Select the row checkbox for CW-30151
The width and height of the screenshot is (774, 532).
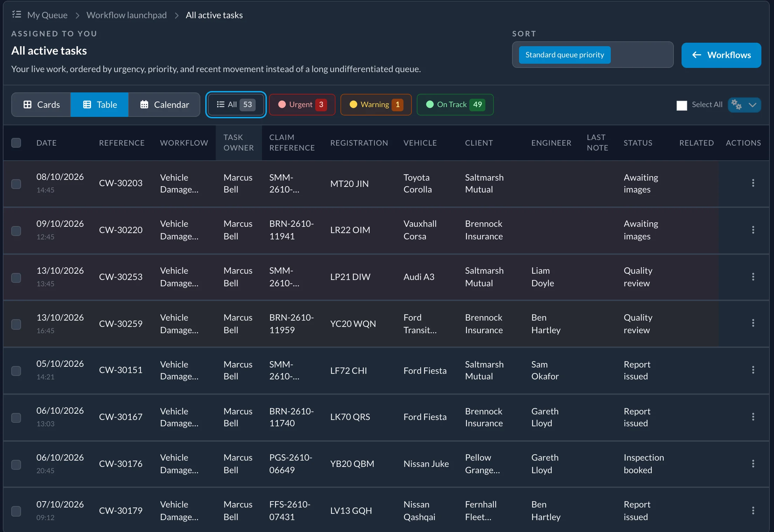16,371
